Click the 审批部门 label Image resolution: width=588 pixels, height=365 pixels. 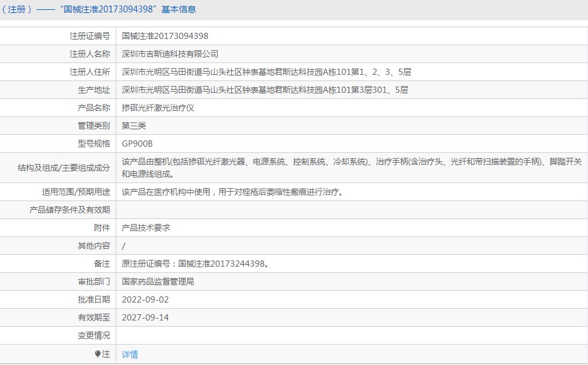[x=94, y=281]
